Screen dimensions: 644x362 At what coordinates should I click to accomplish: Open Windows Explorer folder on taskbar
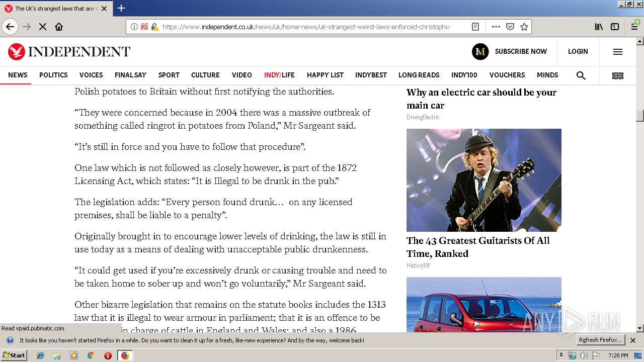(57, 355)
